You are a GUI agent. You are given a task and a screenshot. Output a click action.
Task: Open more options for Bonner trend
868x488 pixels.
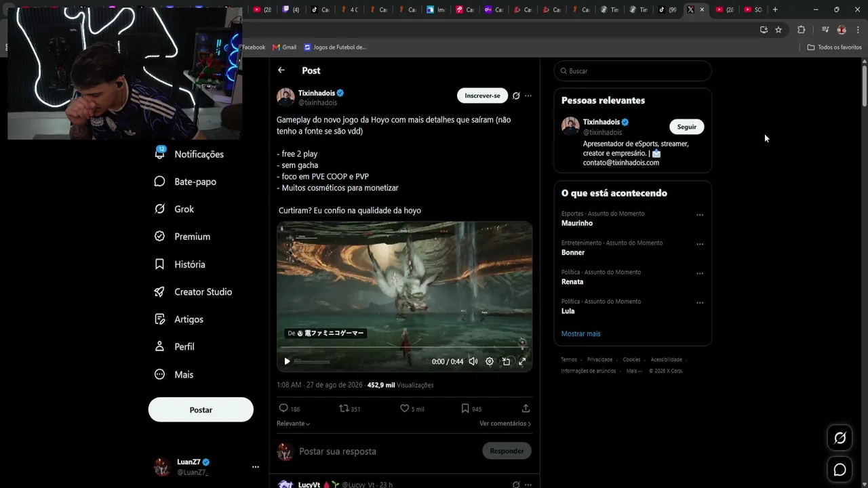[x=700, y=245]
